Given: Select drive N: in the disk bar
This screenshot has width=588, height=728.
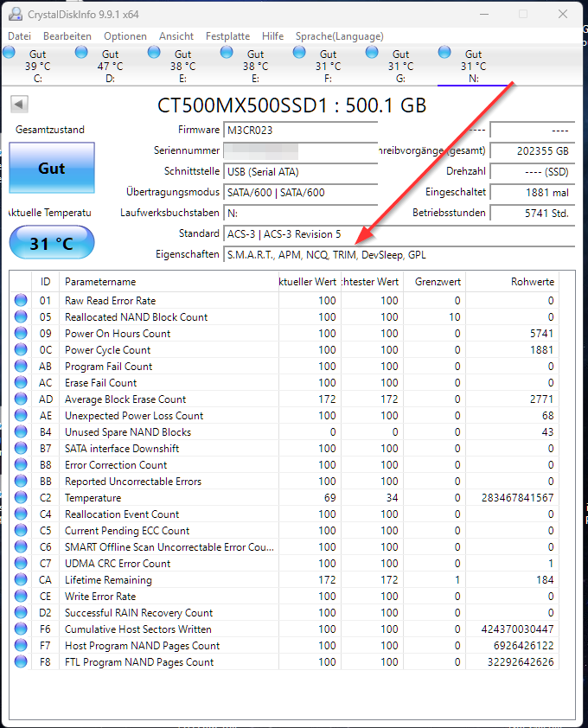Looking at the screenshot, I should click(x=473, y=66).
